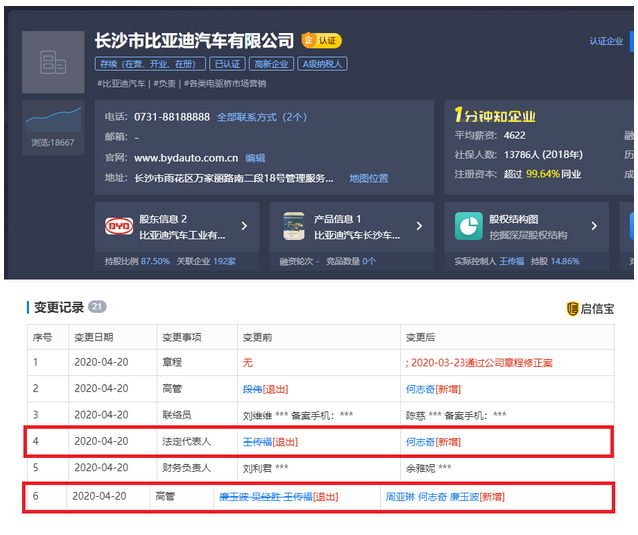Click the BYD logo in 股东信息
The image size is (638, 535).
coord(119,226)
